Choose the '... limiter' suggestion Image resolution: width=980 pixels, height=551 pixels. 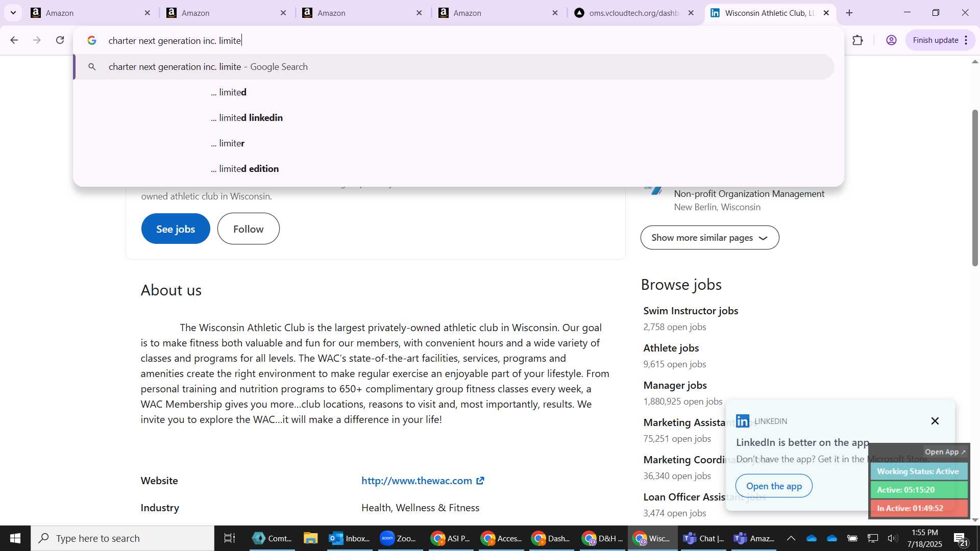(x=454, y=143)
